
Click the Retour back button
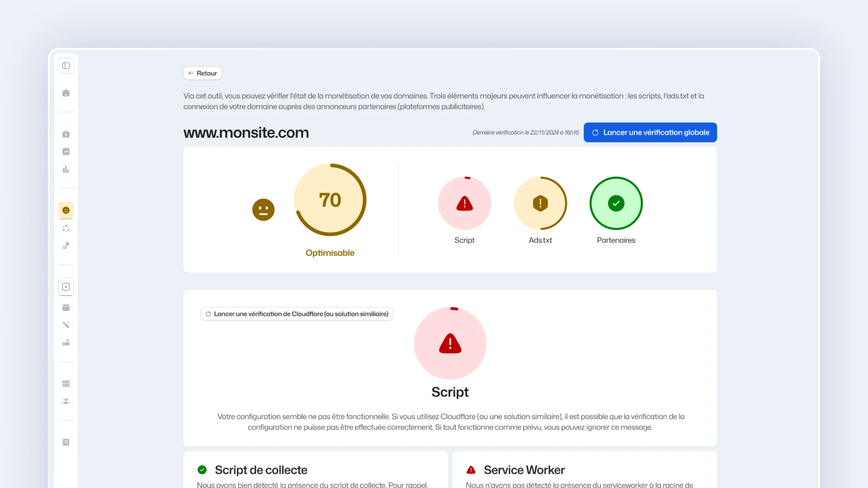point(203,73)
